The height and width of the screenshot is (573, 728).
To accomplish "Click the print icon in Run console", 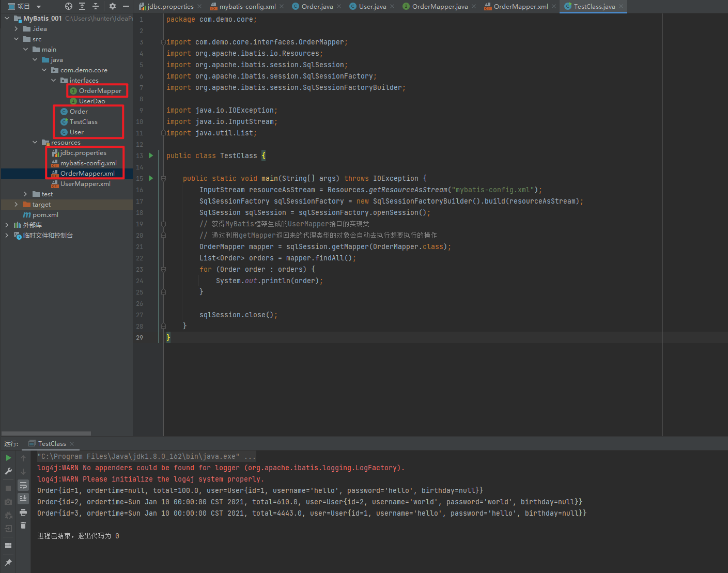I will click(23, 512).
